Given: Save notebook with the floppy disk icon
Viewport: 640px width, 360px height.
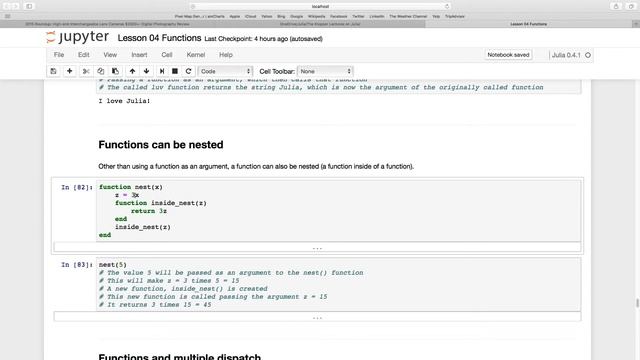Looking at the screenshot, I should (x=53, y=71).
